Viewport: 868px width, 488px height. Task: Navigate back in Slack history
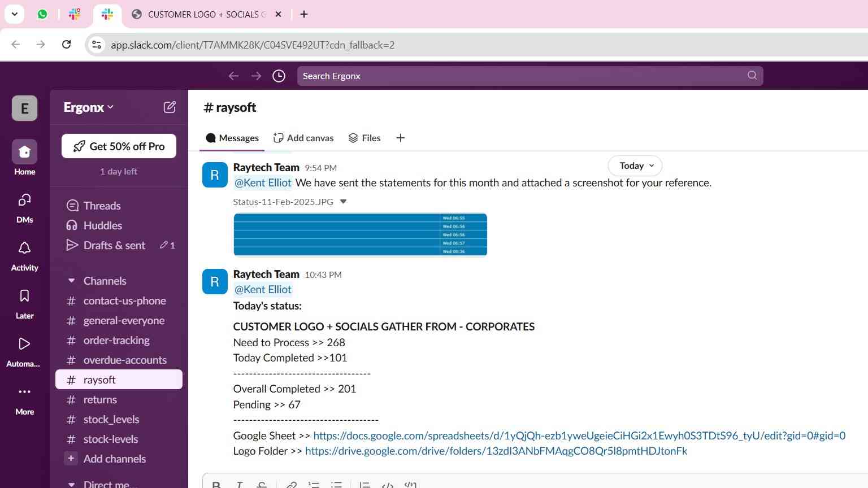pos(233,76)
